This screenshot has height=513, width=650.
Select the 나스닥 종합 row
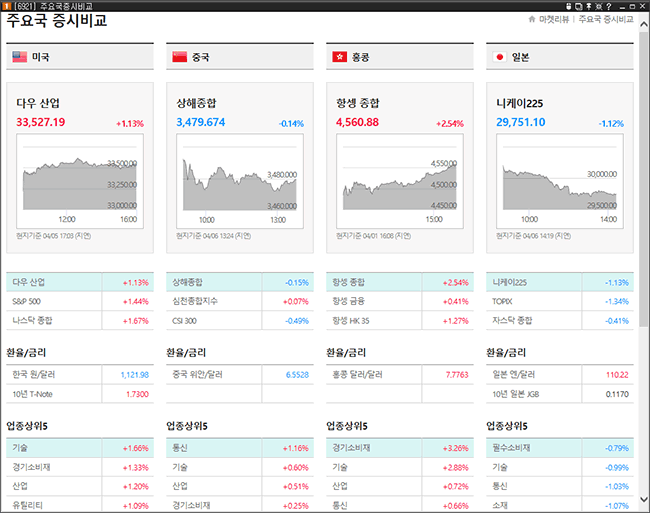[x=80, y=320]
